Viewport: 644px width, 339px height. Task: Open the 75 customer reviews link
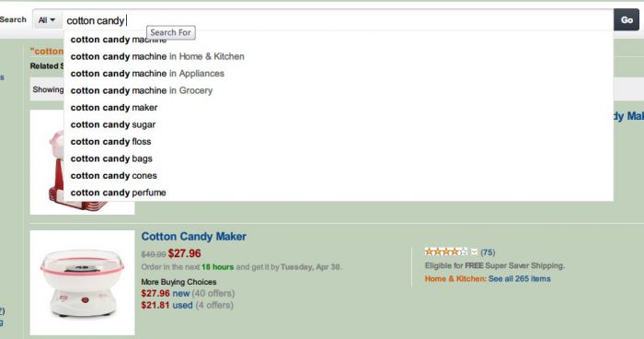pos(488,252)
